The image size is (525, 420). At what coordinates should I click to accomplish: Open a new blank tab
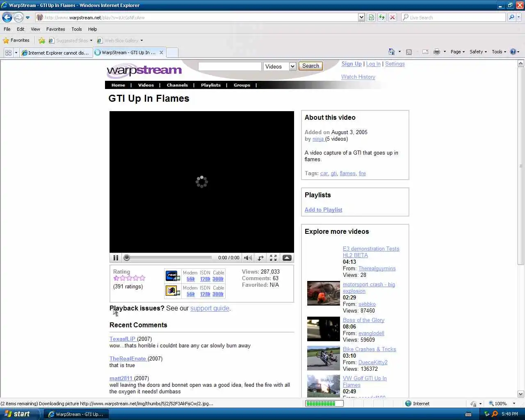click(x=172, y=52)
